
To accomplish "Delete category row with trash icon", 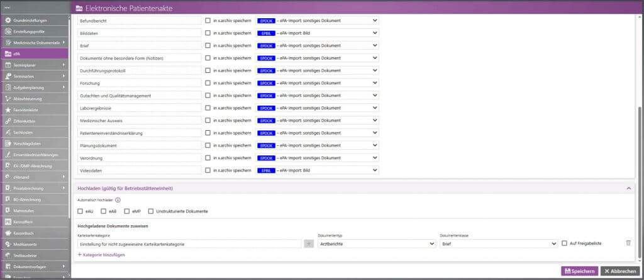I will (x=628, y=244).
